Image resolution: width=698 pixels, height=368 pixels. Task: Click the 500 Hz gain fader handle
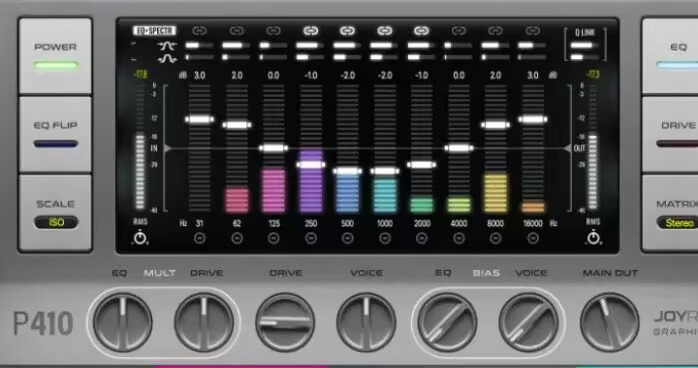click(348, 171)
